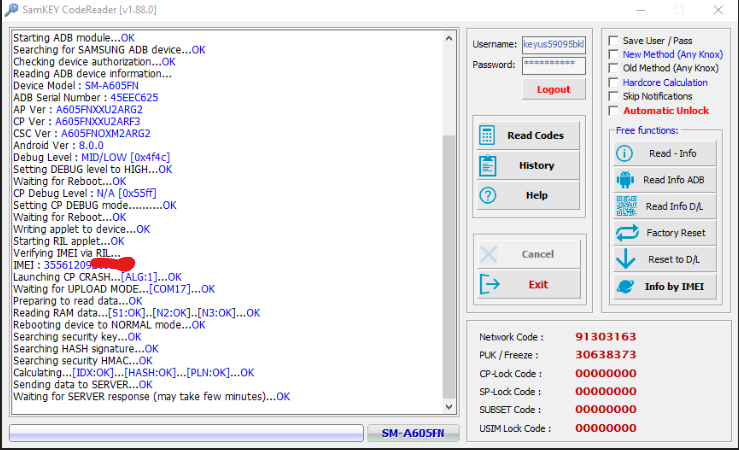Click the Exit button label
This screenshot has width=739, height=450.
(x=538, y=285)
